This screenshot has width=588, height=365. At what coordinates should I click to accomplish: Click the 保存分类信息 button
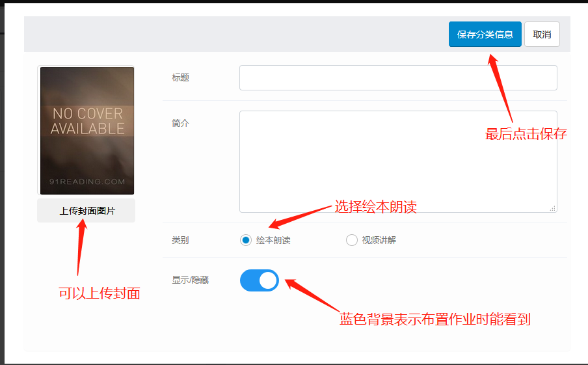485,34
